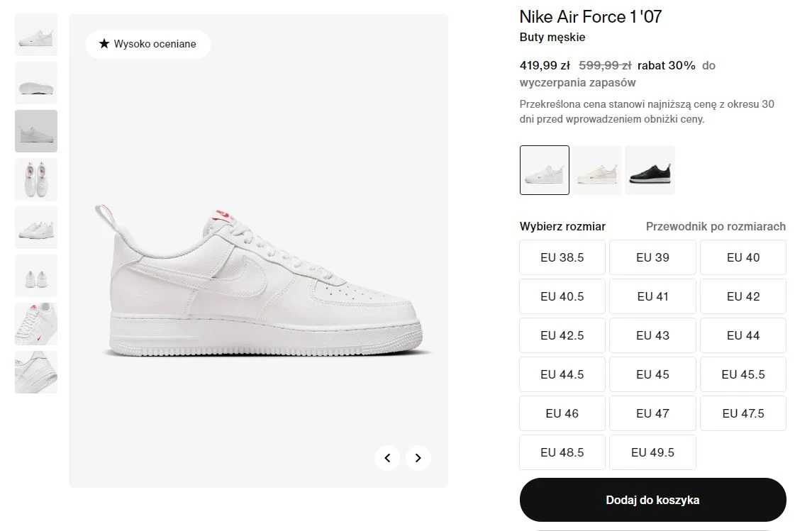
Task: Select the white colorway swatch
Action: coord(544,169)
